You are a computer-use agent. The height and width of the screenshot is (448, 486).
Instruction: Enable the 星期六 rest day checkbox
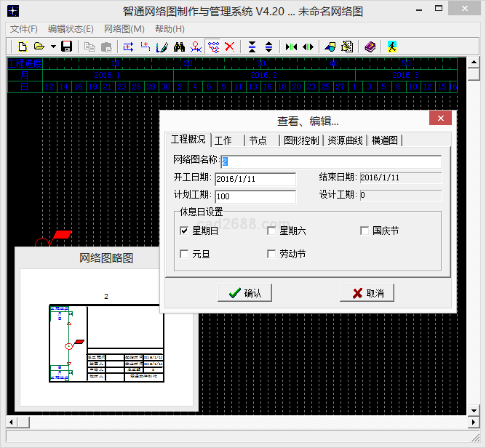click(271, 231)
